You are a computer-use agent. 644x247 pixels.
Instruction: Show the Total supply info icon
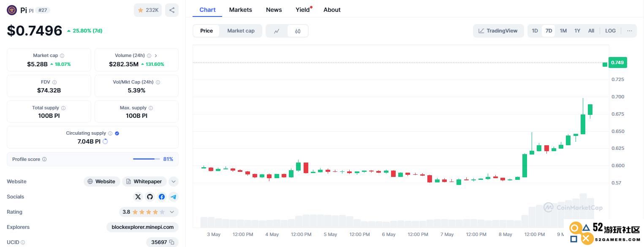tap(63, 108)
